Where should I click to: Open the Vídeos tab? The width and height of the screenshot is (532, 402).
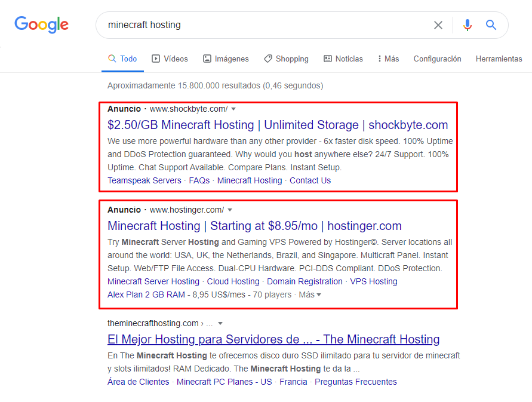170,59
